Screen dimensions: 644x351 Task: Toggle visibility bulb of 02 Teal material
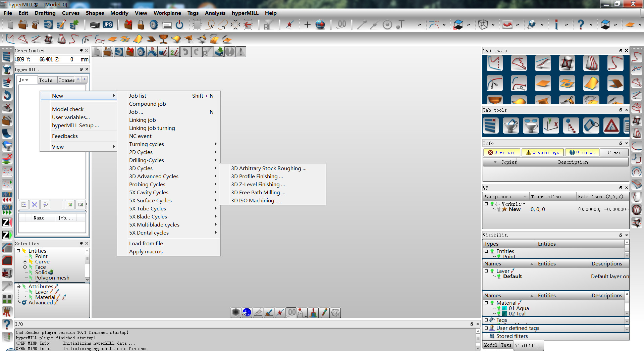click(x=499, y=314)
